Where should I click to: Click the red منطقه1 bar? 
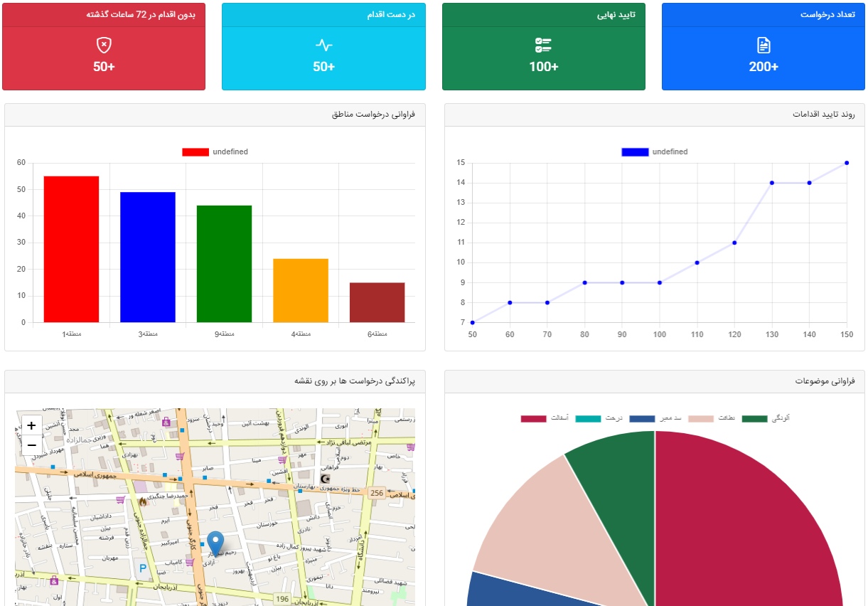click(71, 249)
